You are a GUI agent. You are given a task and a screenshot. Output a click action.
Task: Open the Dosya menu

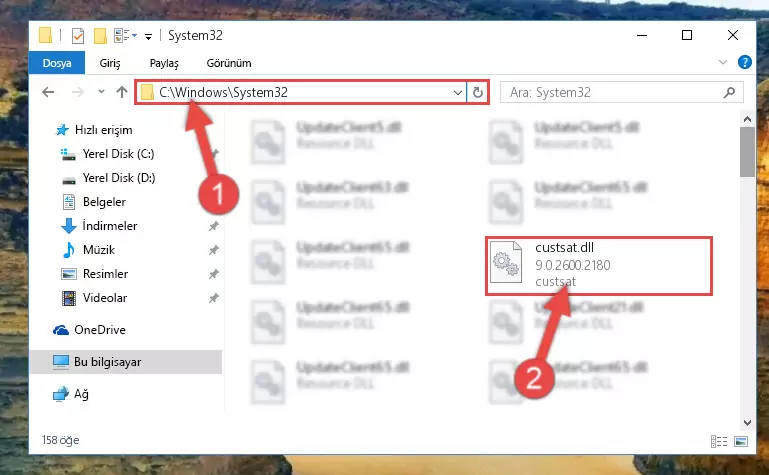57,63
